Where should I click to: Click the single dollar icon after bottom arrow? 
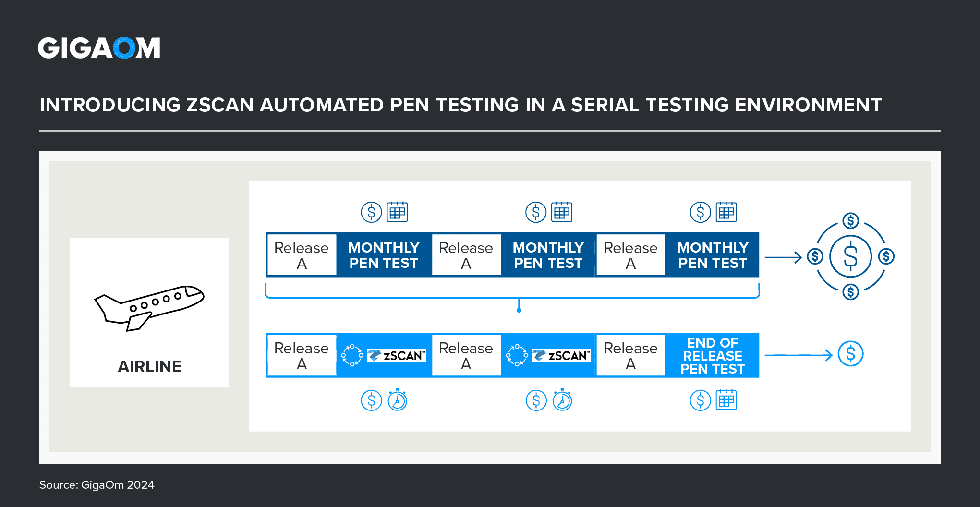[850, 354]
